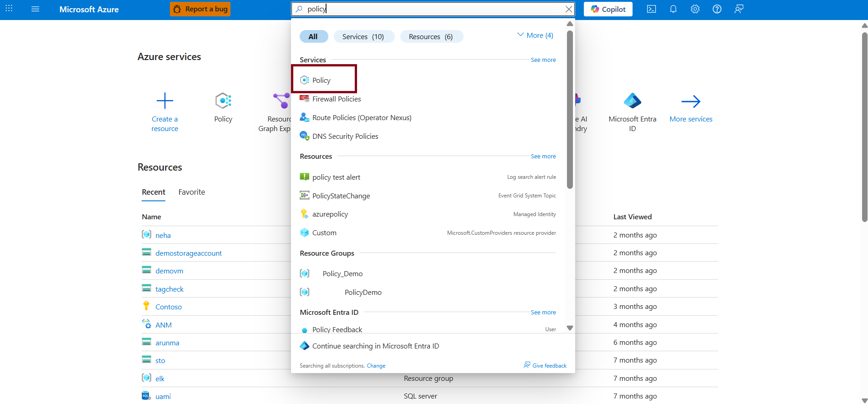
Task: Open the neha resource link
Action: 163,235
